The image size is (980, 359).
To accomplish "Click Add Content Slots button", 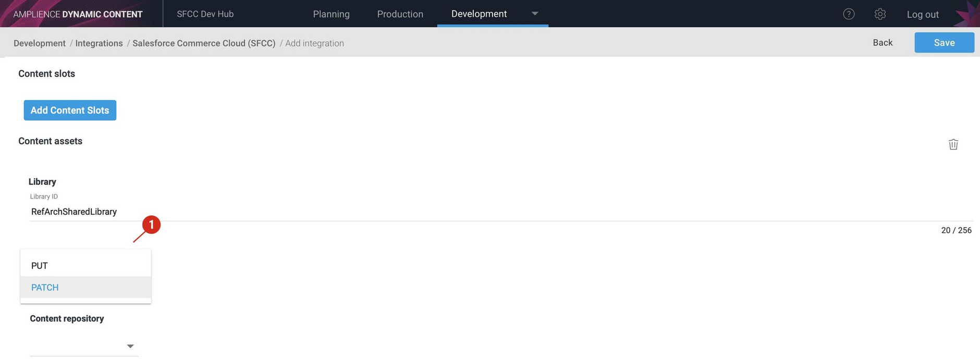I will pyautogui.click(x=70, y=110).
